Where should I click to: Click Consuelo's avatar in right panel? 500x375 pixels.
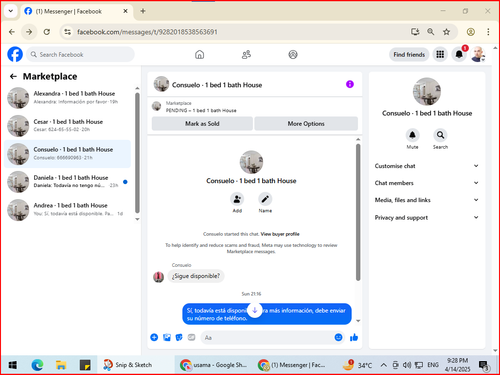(x=427, y=91)
